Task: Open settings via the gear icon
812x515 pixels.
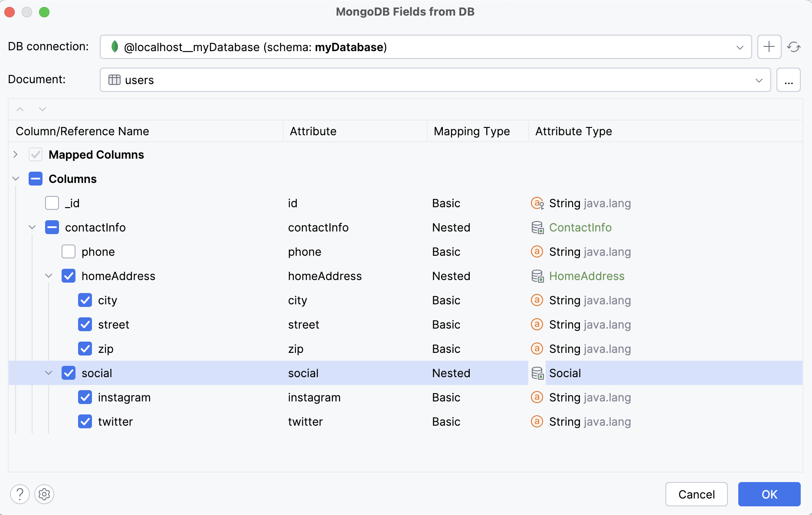Action: pyautogui.click(x=44, y=494)
